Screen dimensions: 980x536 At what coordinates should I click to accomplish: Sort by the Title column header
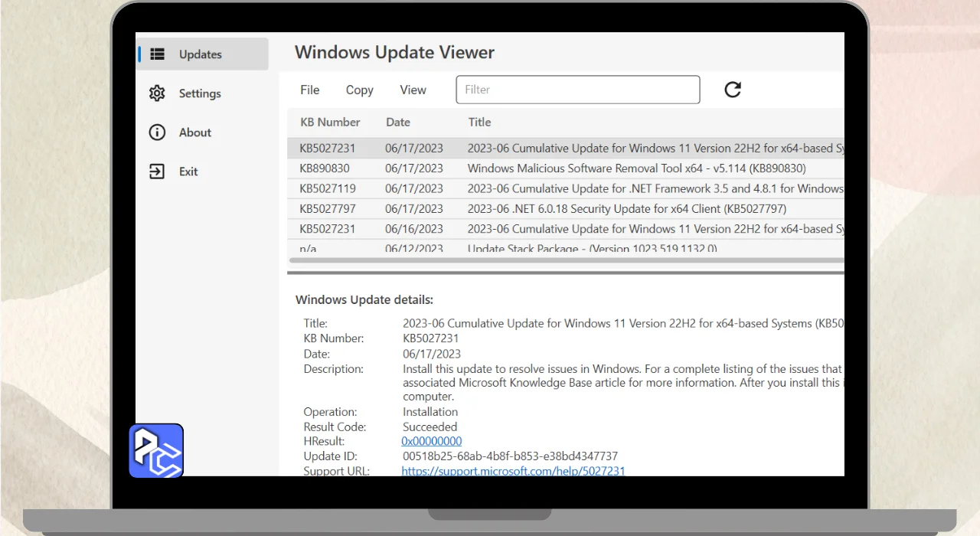[480, 122]
